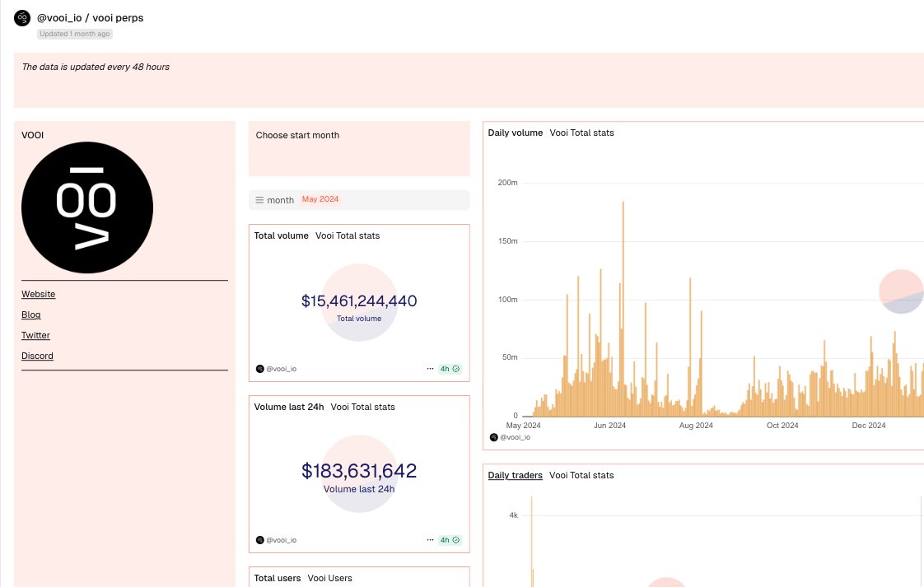Open the Blog link
Image resolution: width=924 pixels, height=587 pixels.
coord(31,314)
